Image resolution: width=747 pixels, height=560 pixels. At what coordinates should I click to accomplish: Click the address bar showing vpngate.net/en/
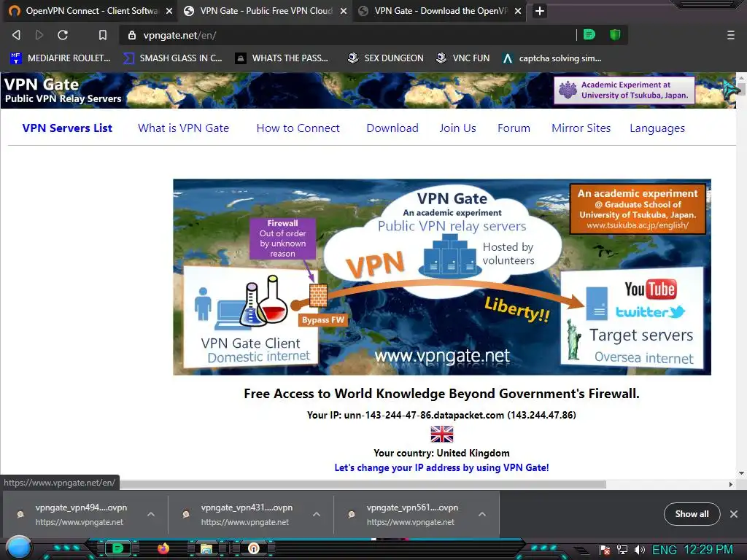(348, 35)
